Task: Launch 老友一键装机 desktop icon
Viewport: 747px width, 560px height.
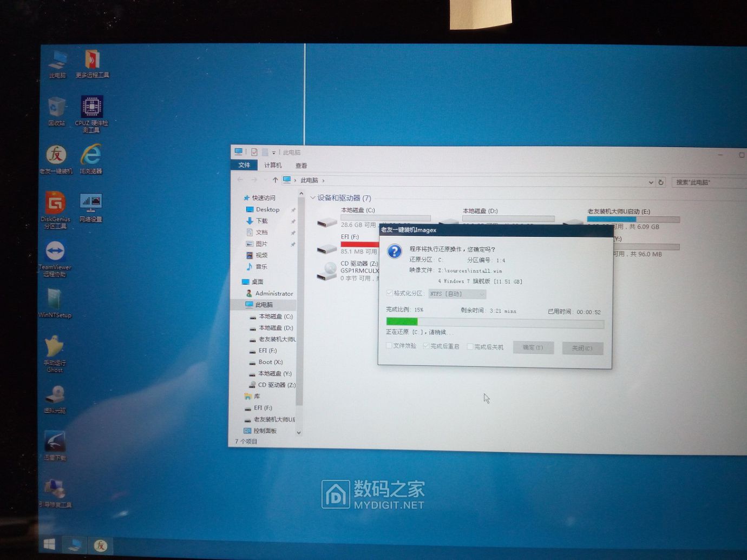Action: point(56,160)
